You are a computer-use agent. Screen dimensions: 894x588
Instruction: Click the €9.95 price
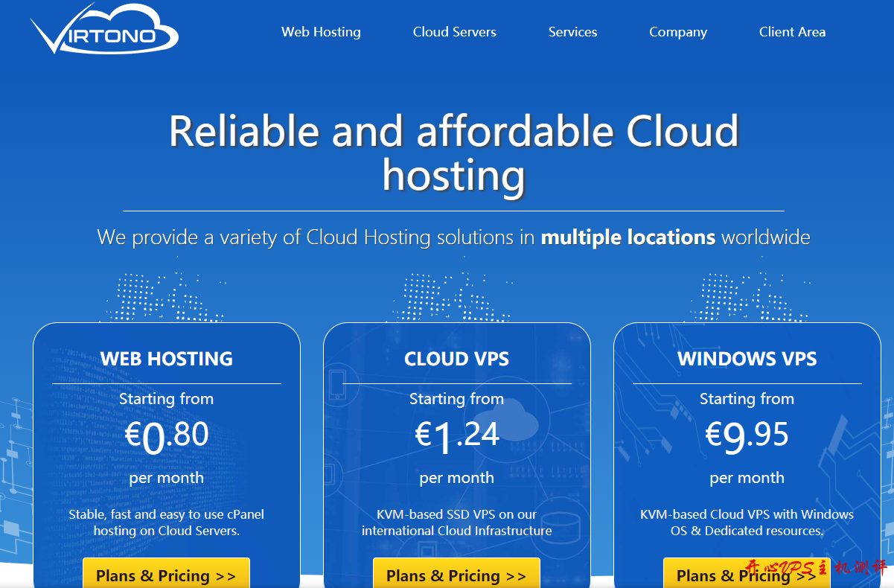[x=747, y=436]
